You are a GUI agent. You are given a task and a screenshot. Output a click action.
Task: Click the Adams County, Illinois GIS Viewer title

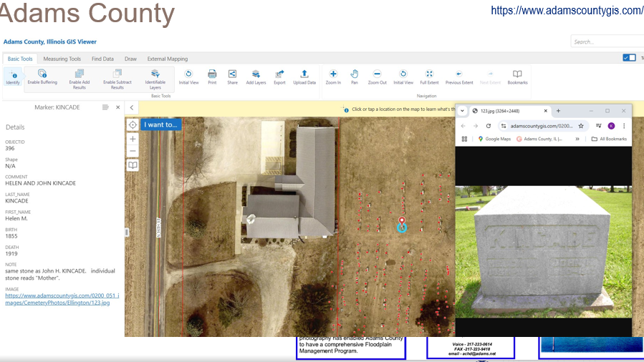[x=50, y=41]
